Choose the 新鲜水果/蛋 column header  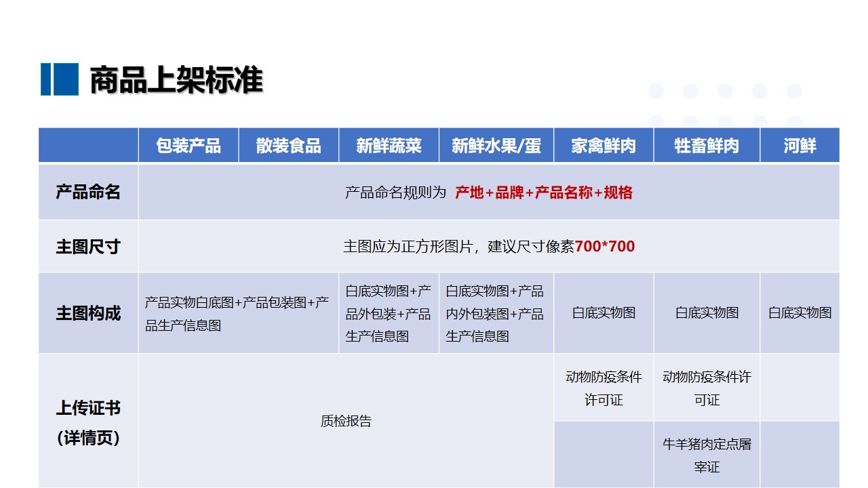coord(496,146)
